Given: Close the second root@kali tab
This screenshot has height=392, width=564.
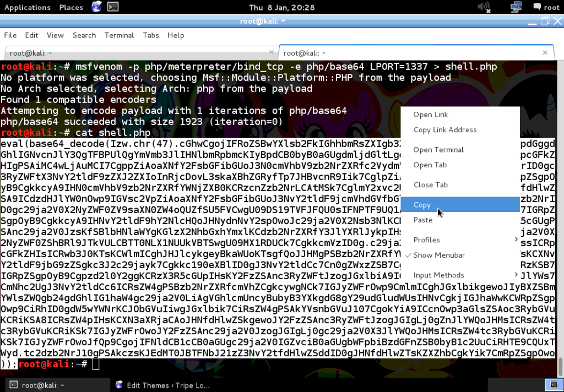Looking at the screenshot, I should pos(545,52).
